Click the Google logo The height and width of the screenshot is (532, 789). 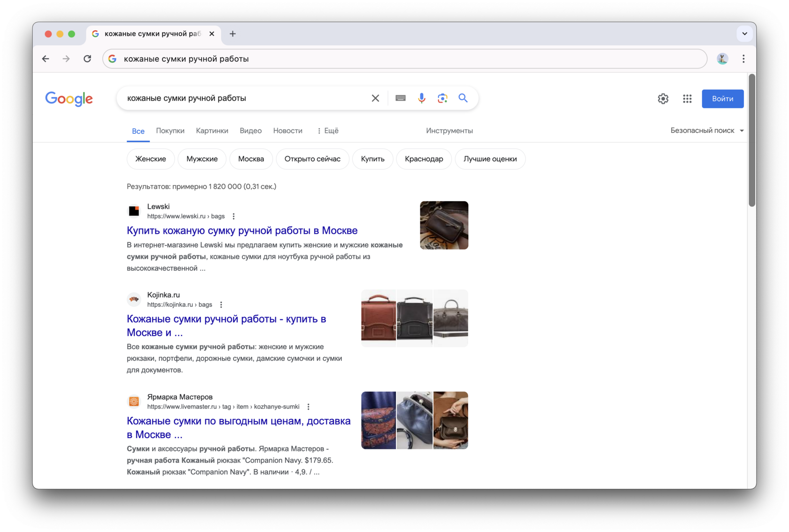69,99
